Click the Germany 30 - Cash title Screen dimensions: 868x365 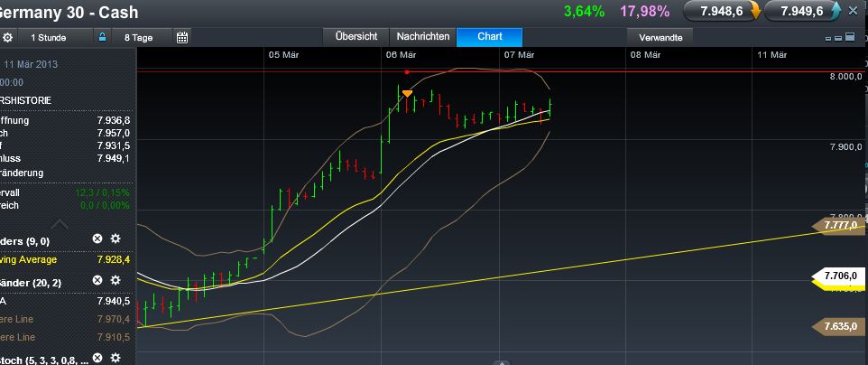[69, 13]
